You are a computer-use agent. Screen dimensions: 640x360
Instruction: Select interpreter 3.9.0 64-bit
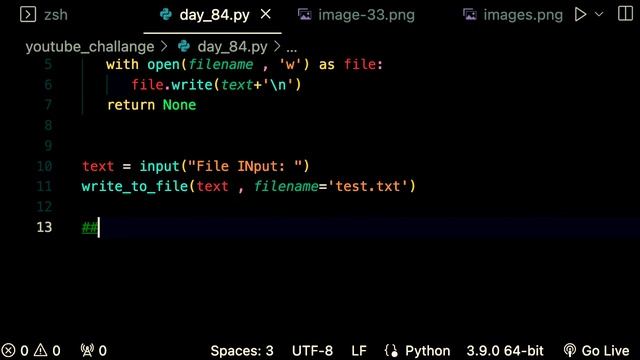click(505, 351)
